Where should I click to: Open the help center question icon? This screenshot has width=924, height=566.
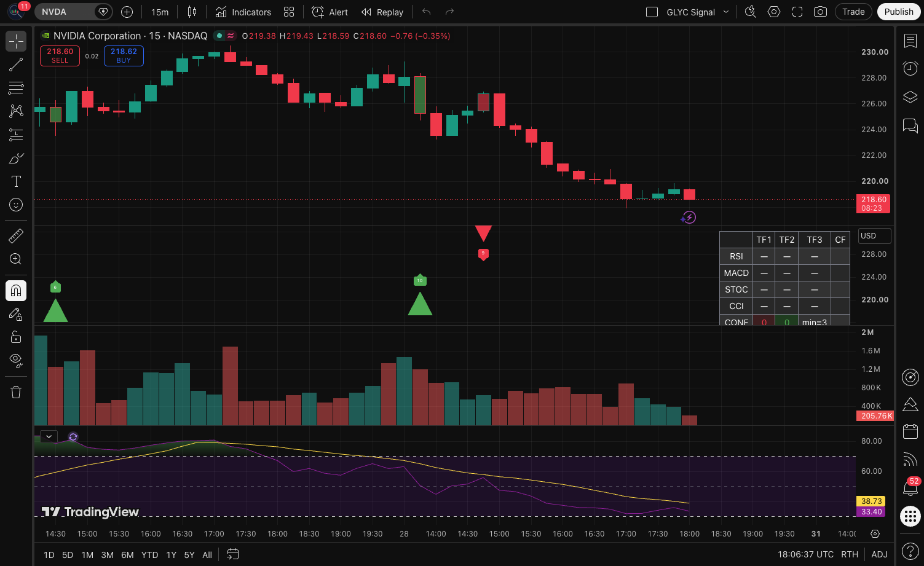(910, 551)
